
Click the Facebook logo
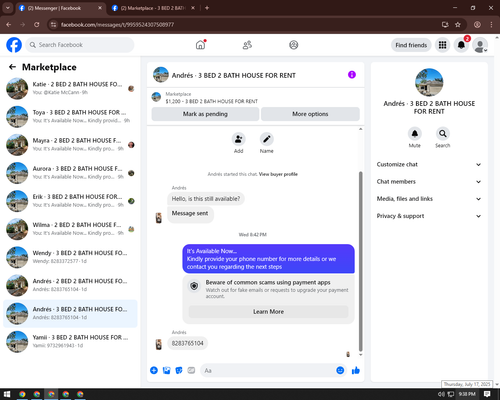(x=14, y=45)
